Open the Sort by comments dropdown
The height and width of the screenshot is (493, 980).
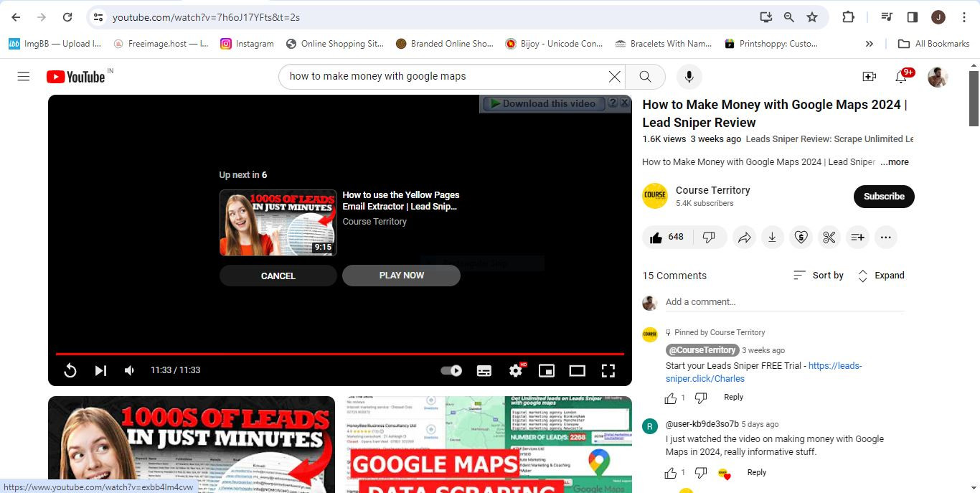click(x=819, y=276)
